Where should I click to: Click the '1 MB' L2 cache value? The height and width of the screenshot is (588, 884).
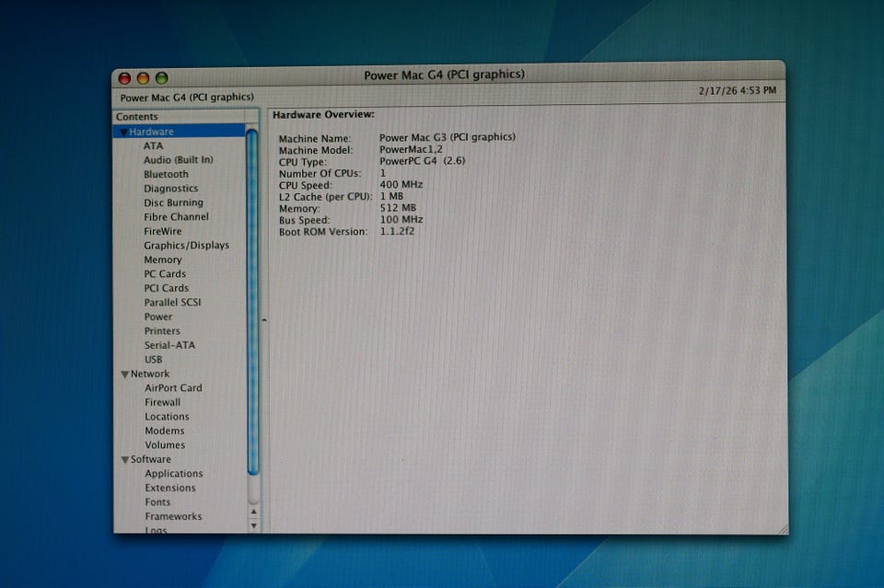(391, 196)
